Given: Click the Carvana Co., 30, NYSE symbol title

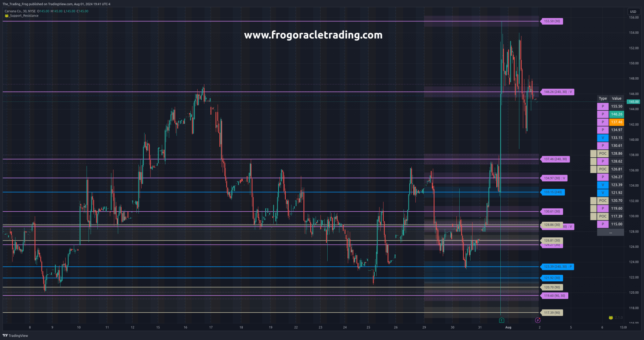Looking at the screenshot, I should (20, 11).
